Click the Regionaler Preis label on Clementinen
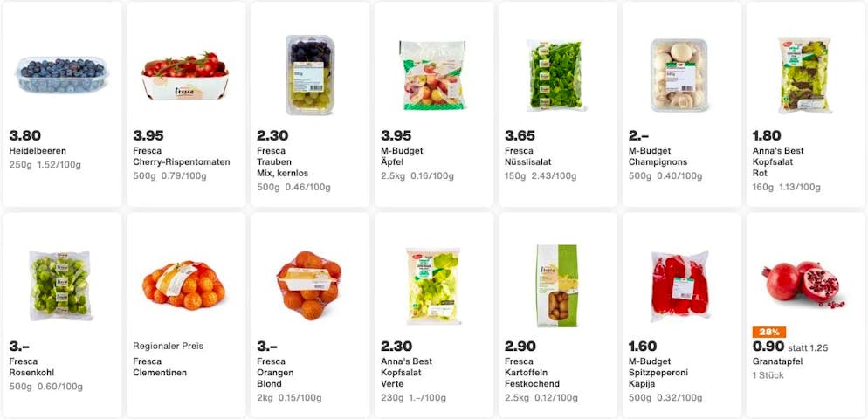 pyautogui.click(x=168, y=347)
